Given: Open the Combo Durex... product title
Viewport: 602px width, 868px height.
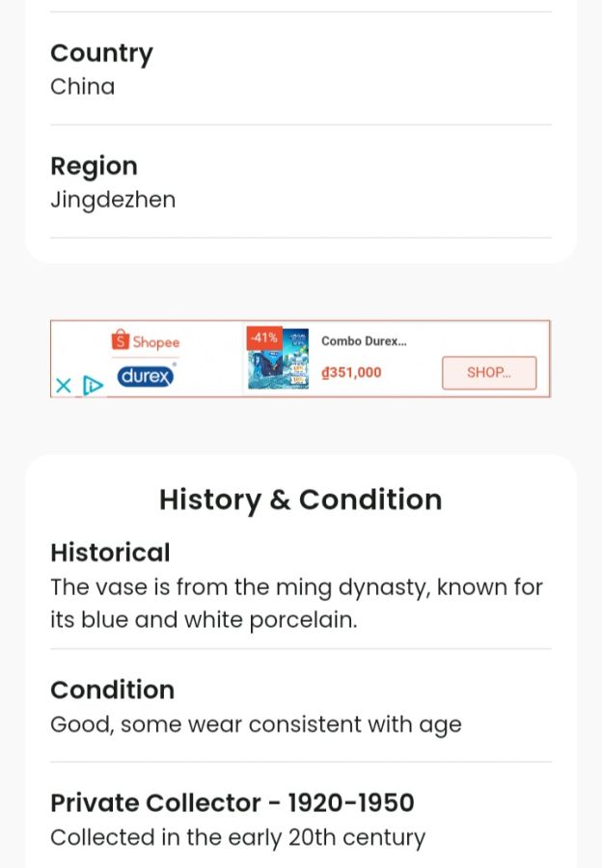Looking at the screenshot, I should pyautogui.click(x=364, y=341).
